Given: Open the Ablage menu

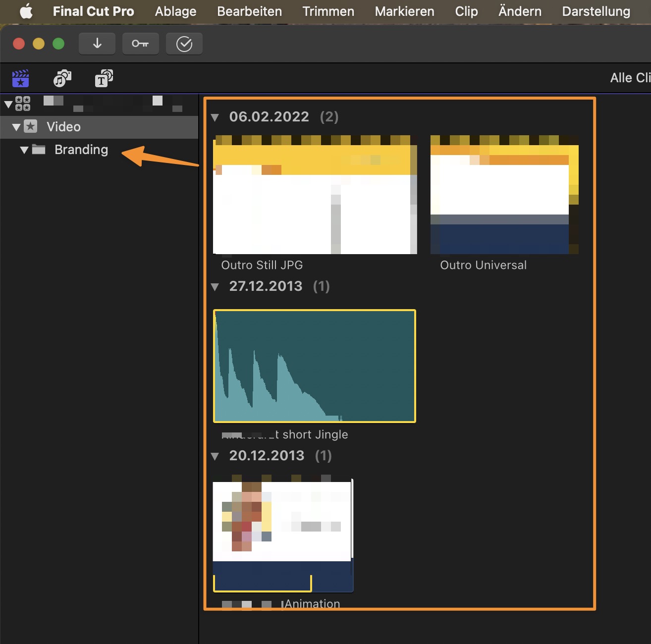Looking at the screenshot, I should click(x=175, y=11).
